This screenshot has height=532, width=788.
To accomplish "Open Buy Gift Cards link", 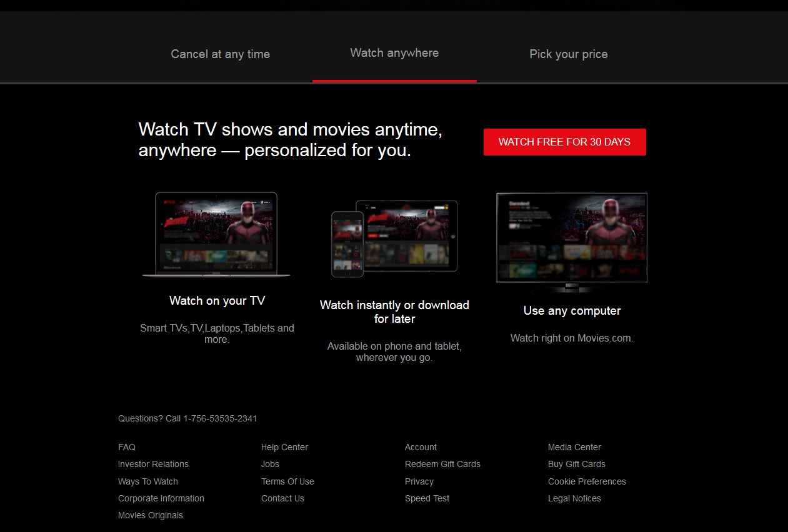I will pyautogui.click(x=577, y=464).
